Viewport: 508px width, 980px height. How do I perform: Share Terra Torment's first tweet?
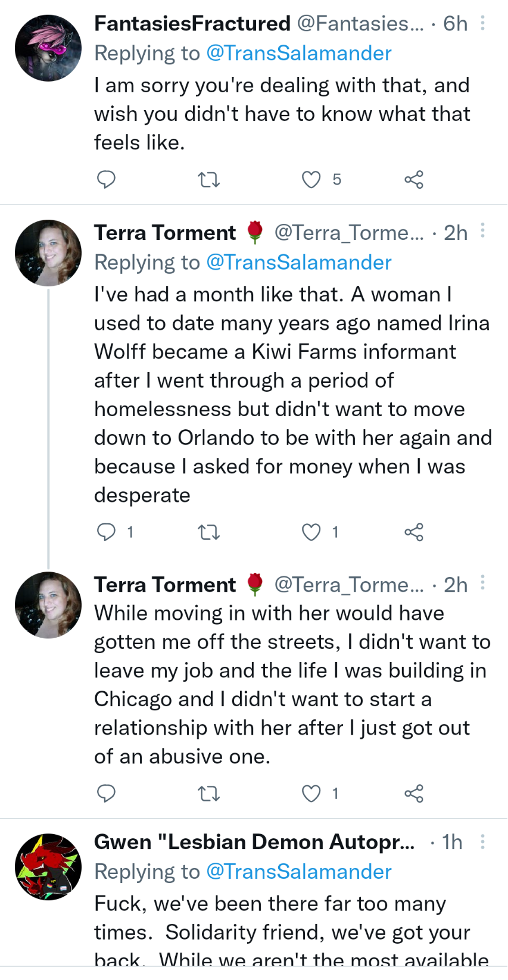pos(414,532)
